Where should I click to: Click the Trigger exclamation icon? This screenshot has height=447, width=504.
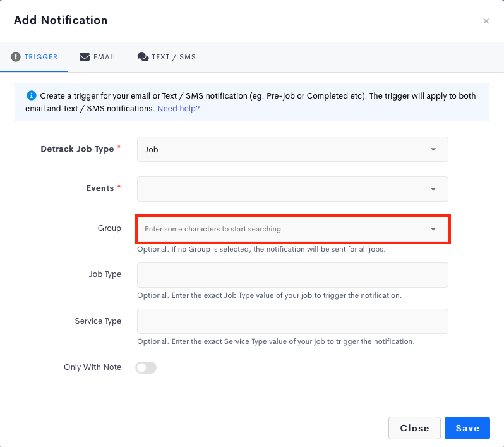pyautogui.click(x=15, y=57)
